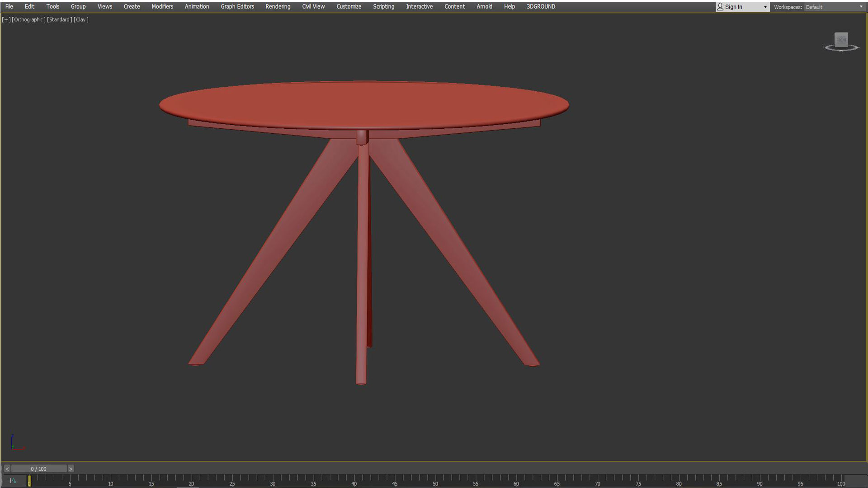Open the Rendering menu
The image size is (868, 488).
(278, 6)
